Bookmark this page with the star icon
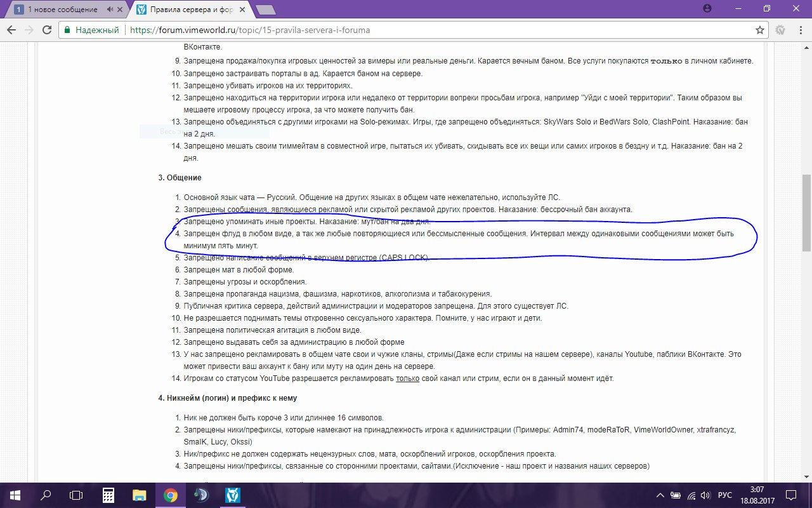 pyautogui.click(x=760, y=30)
